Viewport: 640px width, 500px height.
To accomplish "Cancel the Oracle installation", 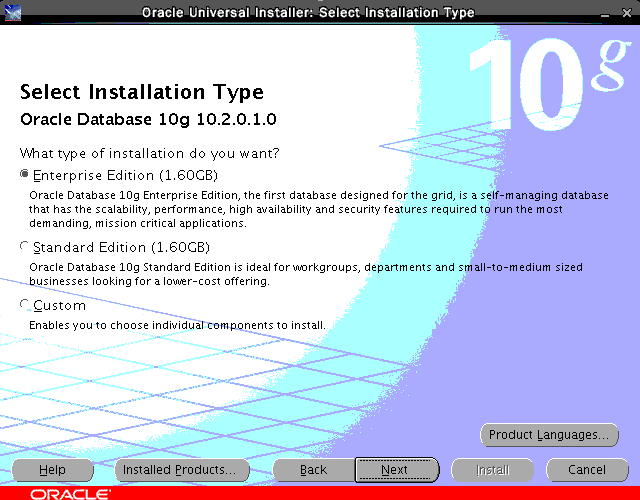I will point(587,470).
